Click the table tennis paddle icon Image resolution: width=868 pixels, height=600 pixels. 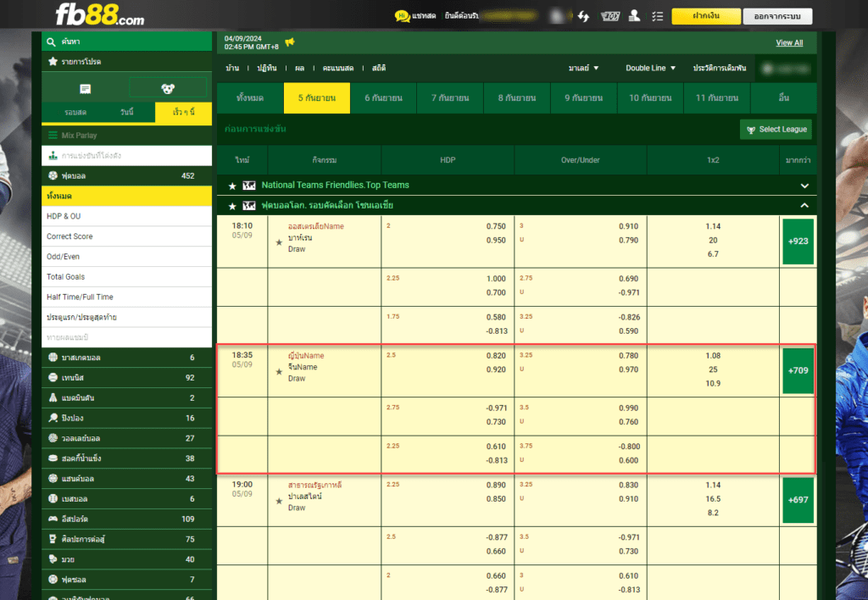pyautogui.click(x=53, y=418)
